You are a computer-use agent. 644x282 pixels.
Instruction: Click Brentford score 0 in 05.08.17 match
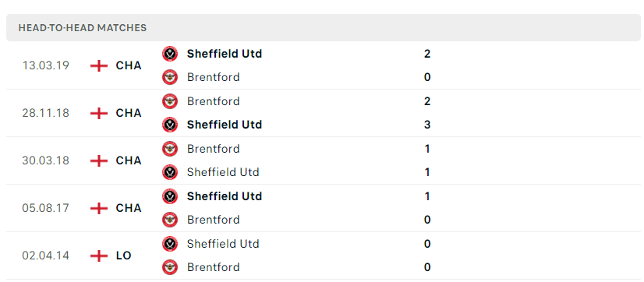click(x=427, y=220)
